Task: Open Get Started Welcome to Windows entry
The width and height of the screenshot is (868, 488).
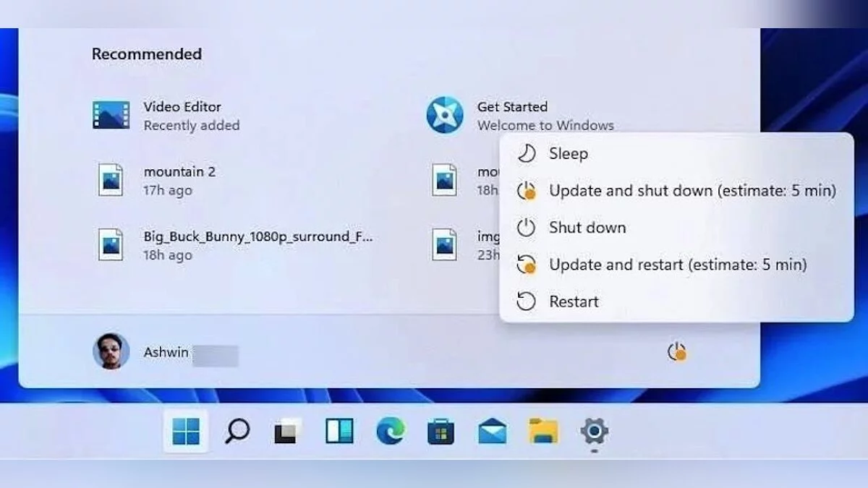Action: tap(521, 115)
